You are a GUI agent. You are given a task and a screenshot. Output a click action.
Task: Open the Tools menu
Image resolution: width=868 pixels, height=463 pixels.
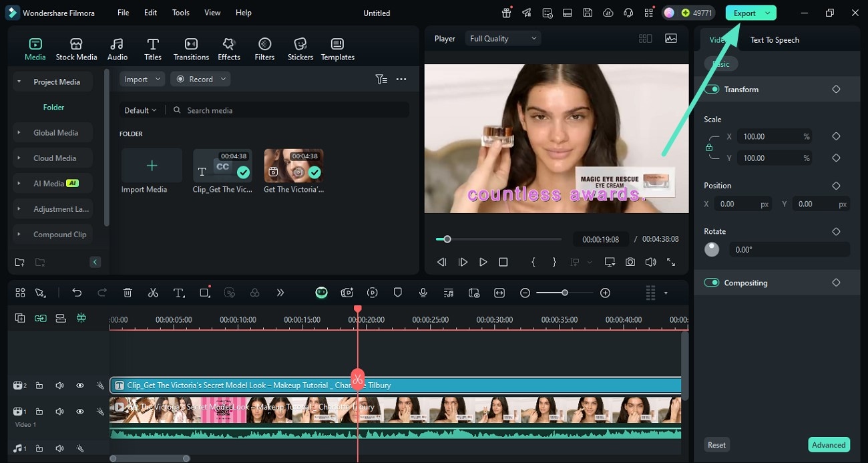[x=181, y=13]
